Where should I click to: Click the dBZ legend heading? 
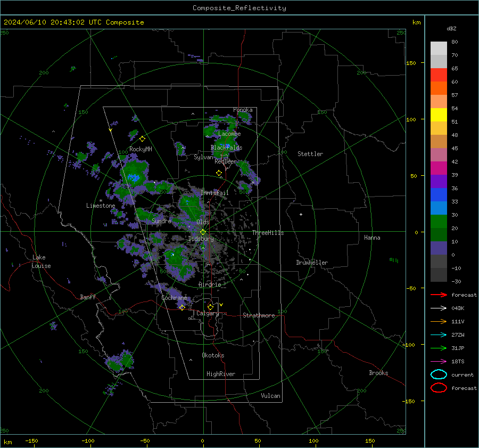(x=451, y=28)
